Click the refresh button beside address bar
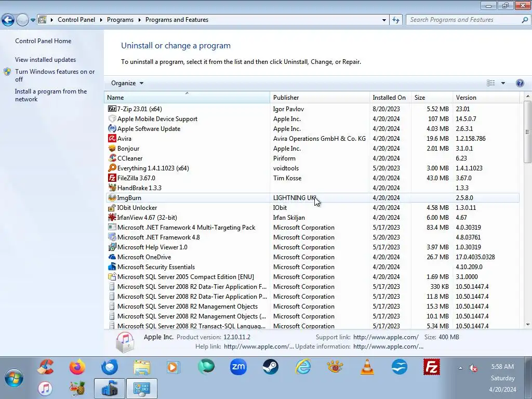Viewport: 532px width, 399px height. (395, 20)
